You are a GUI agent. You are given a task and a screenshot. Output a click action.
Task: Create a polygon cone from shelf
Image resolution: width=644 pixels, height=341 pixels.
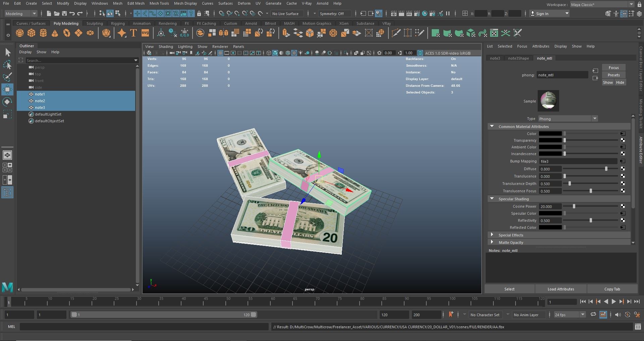click(x=55, y=33)
